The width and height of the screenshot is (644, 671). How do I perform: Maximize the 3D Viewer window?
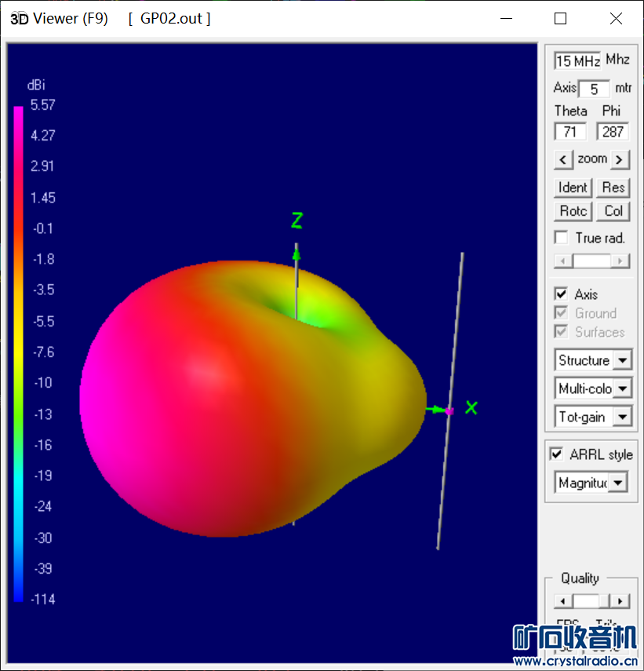pos(560,19)
